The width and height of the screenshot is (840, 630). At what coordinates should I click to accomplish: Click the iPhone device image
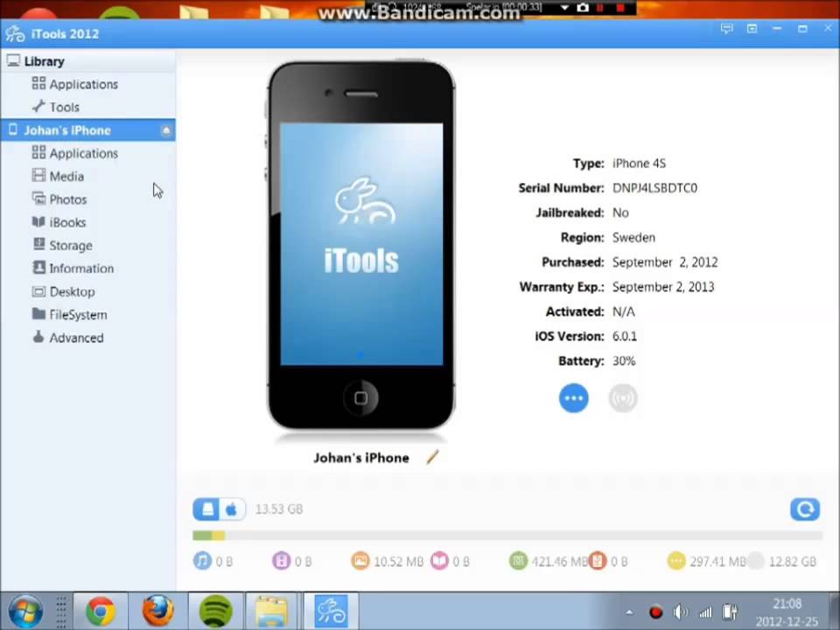point(361,245)
